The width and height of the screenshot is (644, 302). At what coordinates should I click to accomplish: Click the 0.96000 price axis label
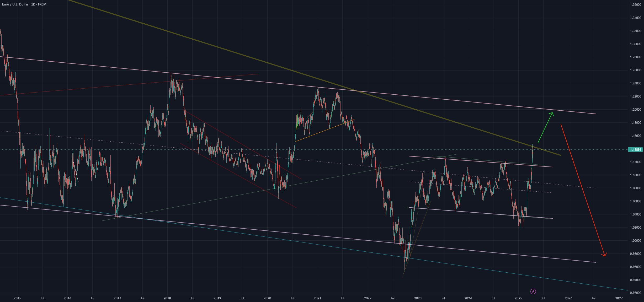point(635,267)
